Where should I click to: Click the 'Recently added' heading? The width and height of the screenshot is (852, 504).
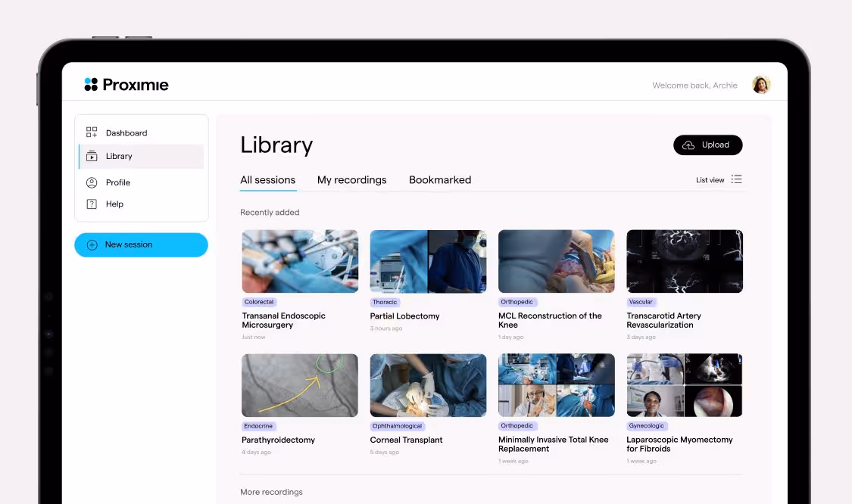click(x=270, y=213)
